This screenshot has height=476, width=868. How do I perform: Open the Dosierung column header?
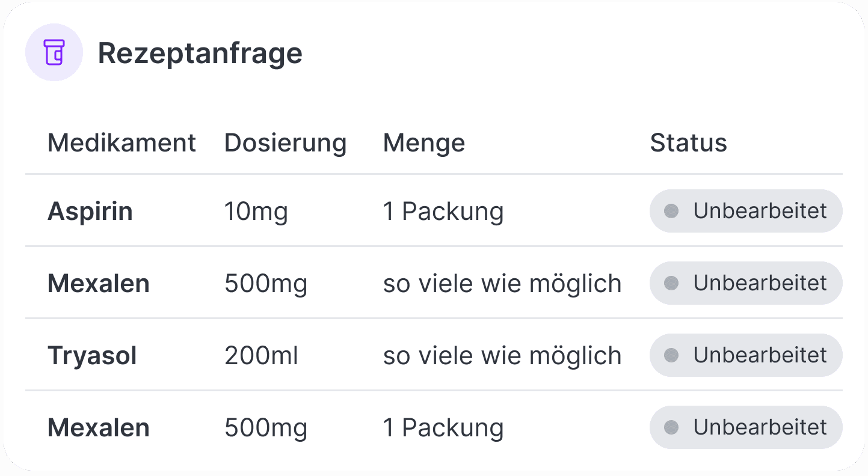[x=285, y=142]
